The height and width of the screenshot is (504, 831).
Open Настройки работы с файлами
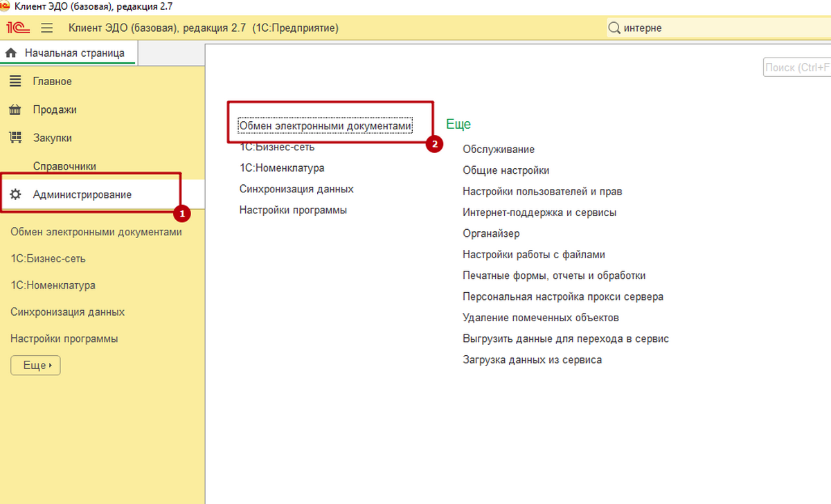pyautogui.click(x=534, y=255)
